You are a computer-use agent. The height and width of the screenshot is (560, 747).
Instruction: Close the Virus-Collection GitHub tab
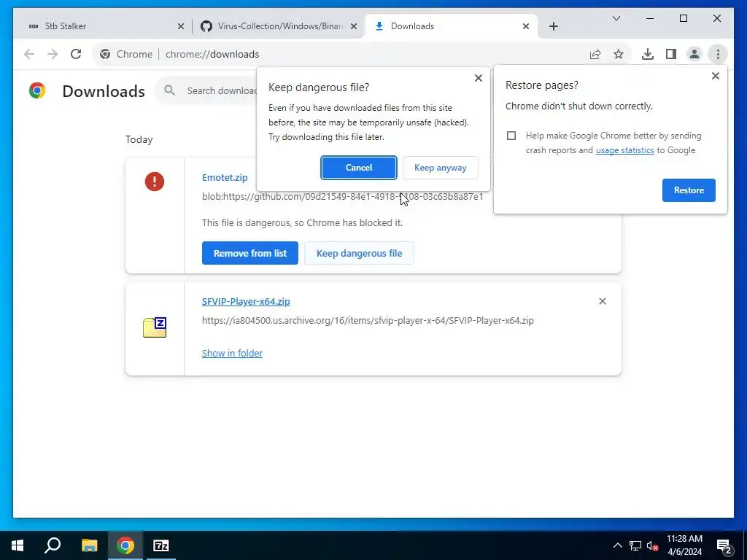tap(354, 26)
